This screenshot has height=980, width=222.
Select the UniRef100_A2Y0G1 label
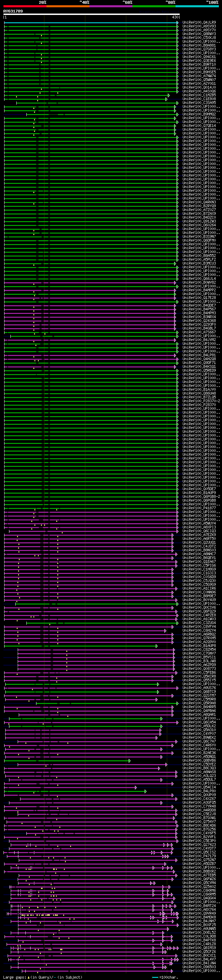tap(199, 83)
